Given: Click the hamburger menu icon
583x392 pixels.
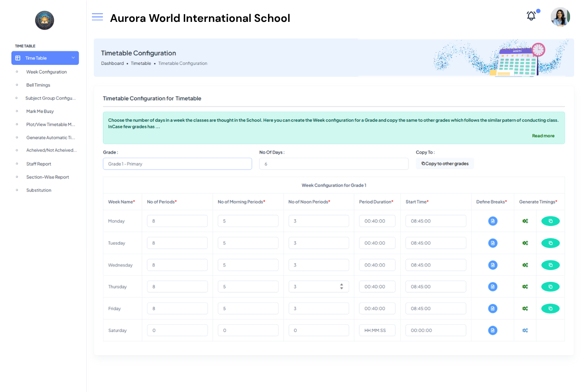Looking at the screenshot, I should coord(97,17).
